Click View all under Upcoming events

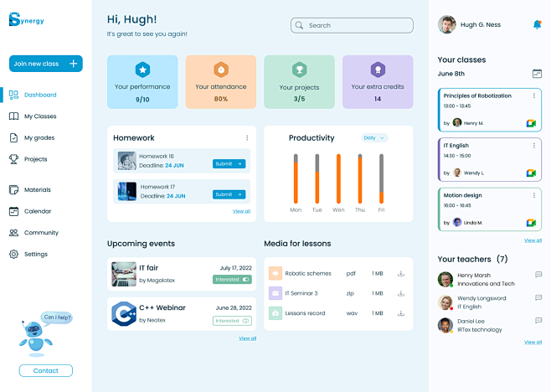tap(247, 338)
